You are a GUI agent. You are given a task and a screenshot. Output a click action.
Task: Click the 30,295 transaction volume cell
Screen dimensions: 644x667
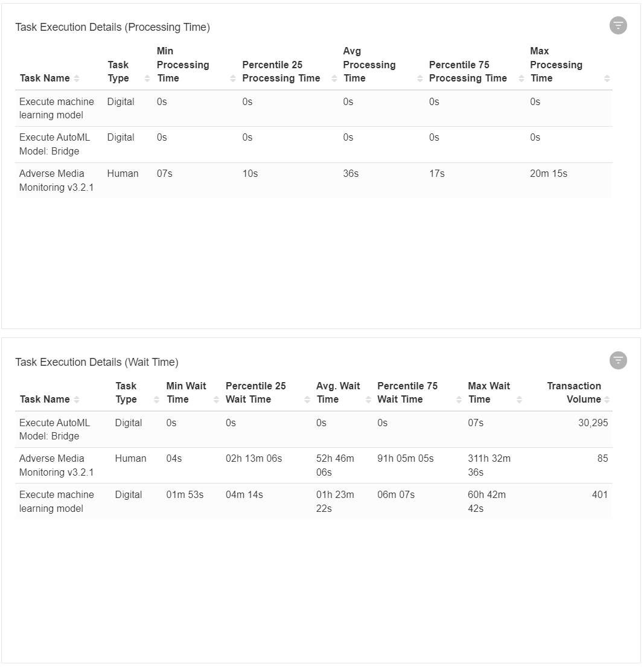click(593, 423)
